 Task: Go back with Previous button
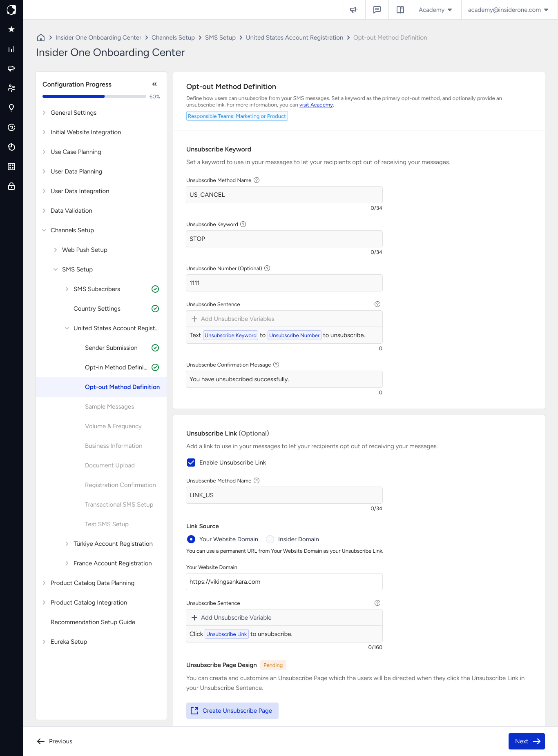click(55, 741)
